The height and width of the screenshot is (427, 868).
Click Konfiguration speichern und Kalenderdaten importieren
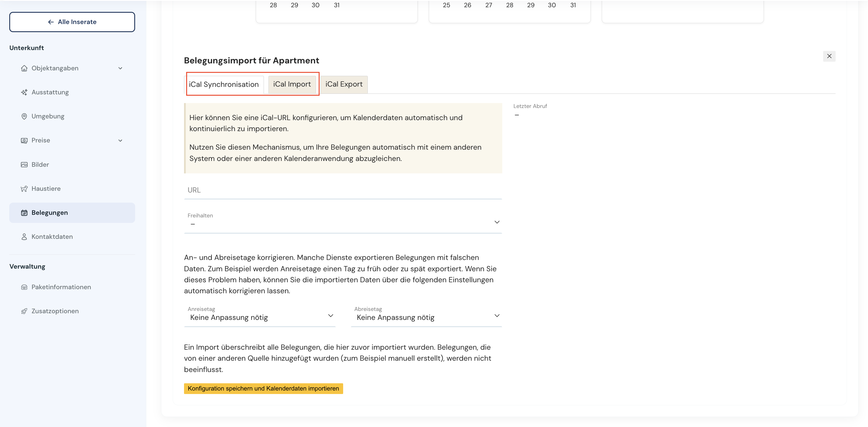(x=263, y=388)
